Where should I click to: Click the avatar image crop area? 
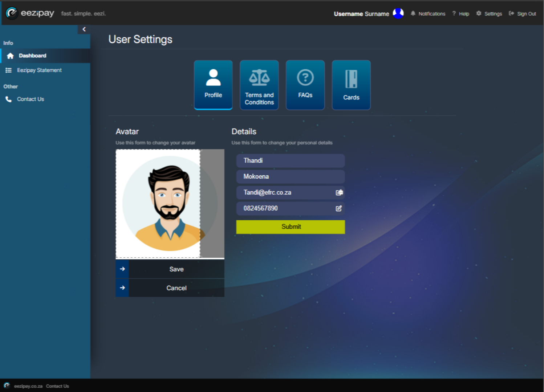[x=158, y=204]
